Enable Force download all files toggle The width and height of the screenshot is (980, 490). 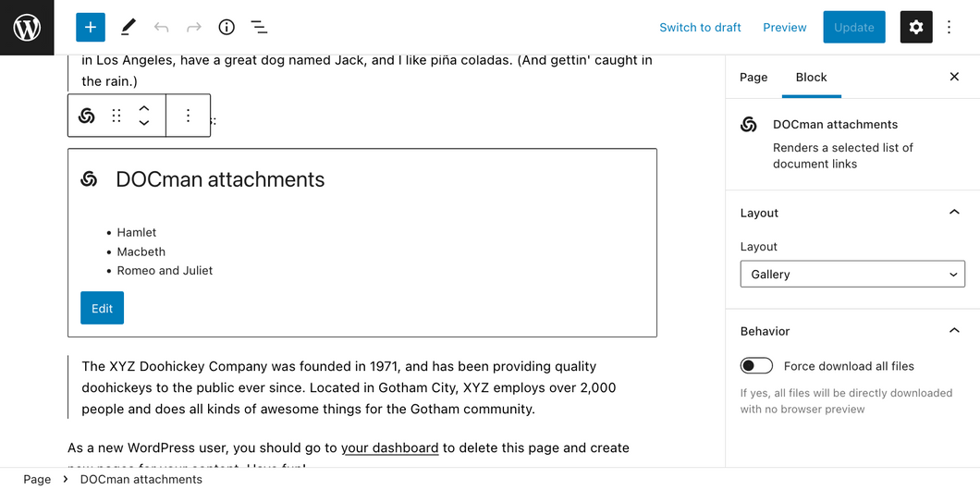tap(756, 365)
